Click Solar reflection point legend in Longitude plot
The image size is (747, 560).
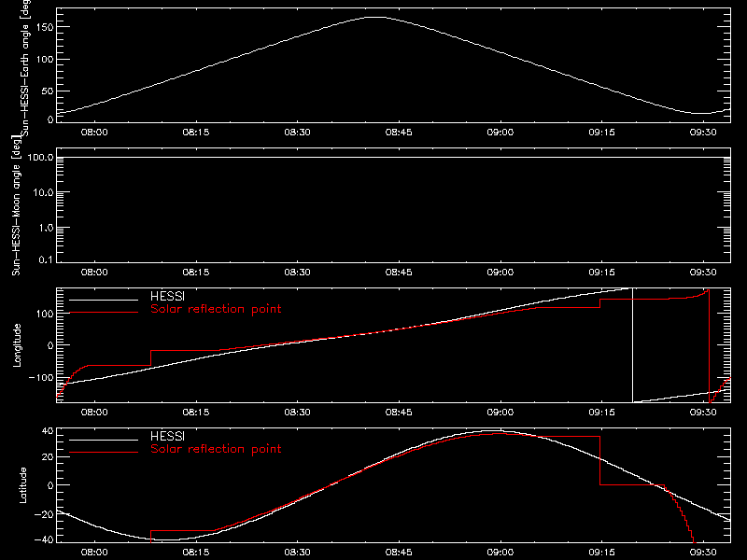(216, 309)
